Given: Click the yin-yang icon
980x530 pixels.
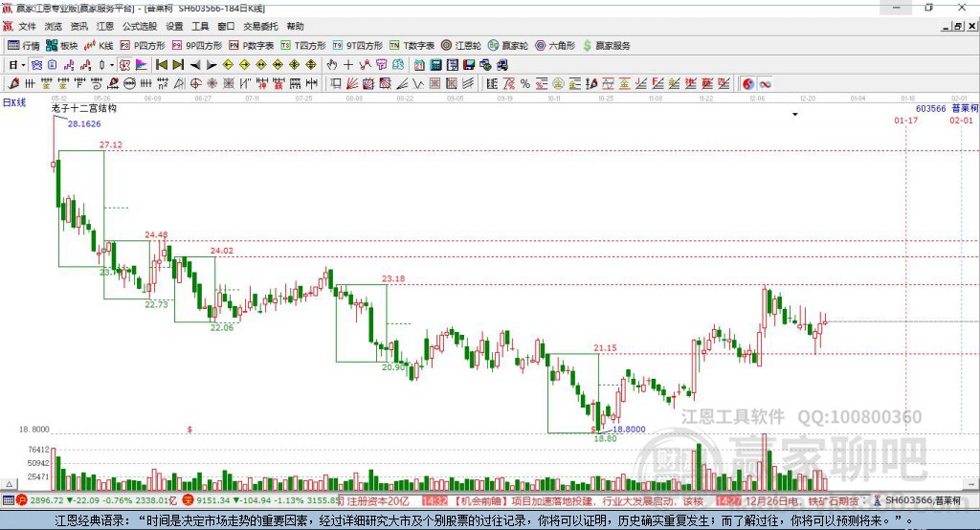Looking at the screenshot, I should (x=748, y=84).
